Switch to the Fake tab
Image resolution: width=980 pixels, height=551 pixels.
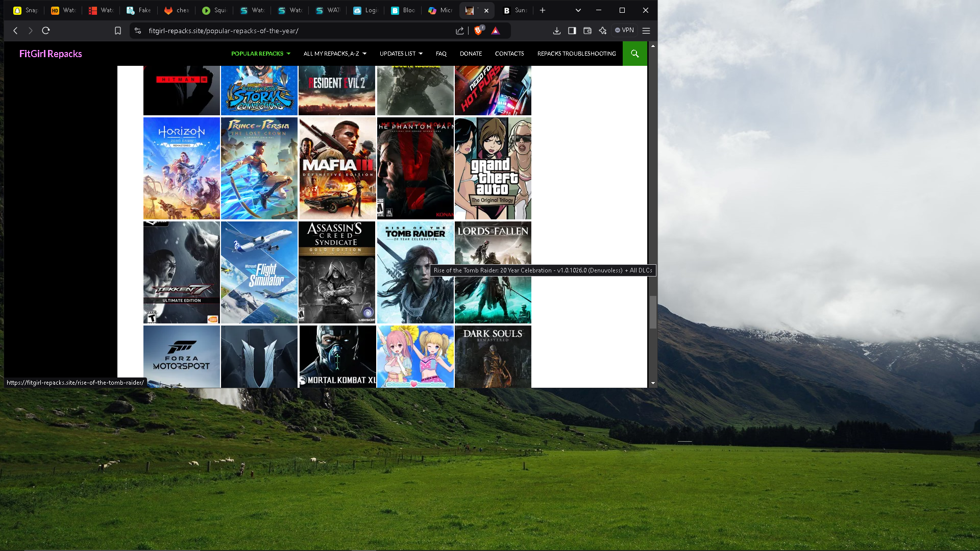(x=138, y=10)
